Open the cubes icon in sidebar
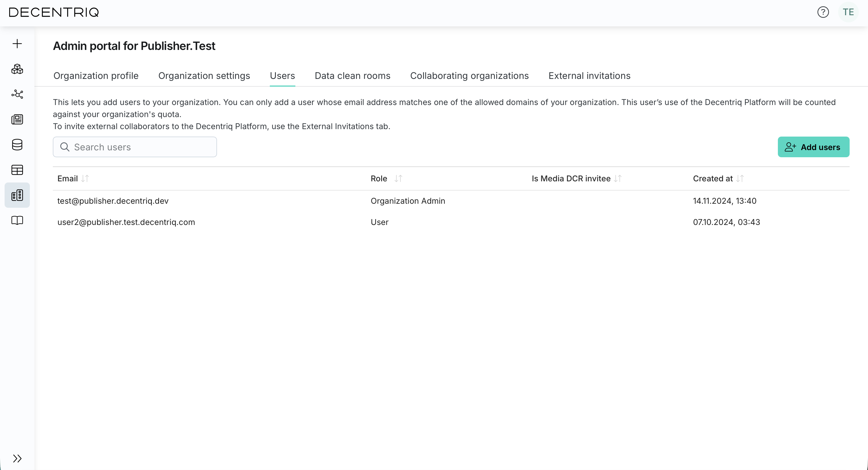 point(17,69)
